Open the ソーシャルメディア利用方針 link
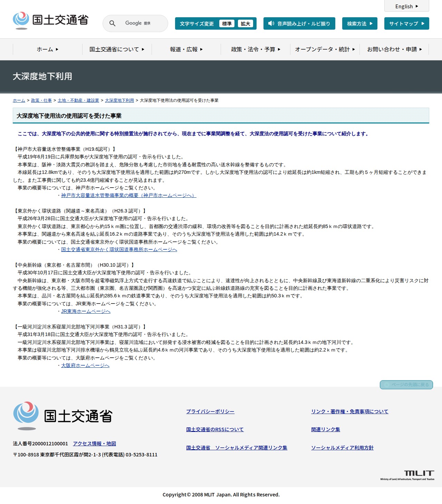This screenshot has height=504, width=442. (342, 448)
